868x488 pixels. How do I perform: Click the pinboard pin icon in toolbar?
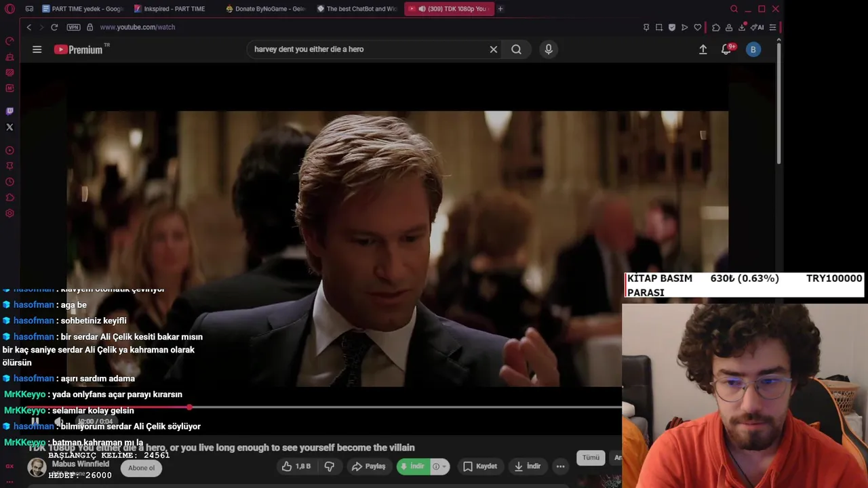point(646,27)
